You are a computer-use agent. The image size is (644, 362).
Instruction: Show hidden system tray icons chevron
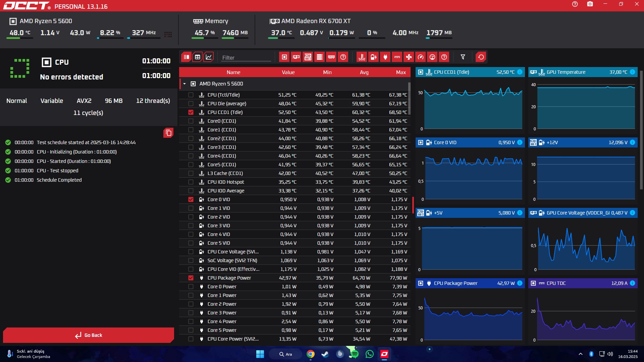(580, 354)
